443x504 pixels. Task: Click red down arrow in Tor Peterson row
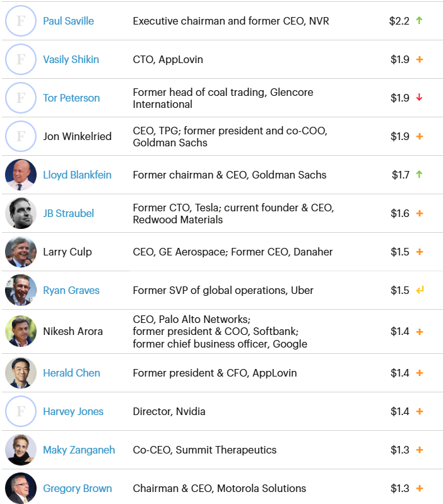point(420,98)
